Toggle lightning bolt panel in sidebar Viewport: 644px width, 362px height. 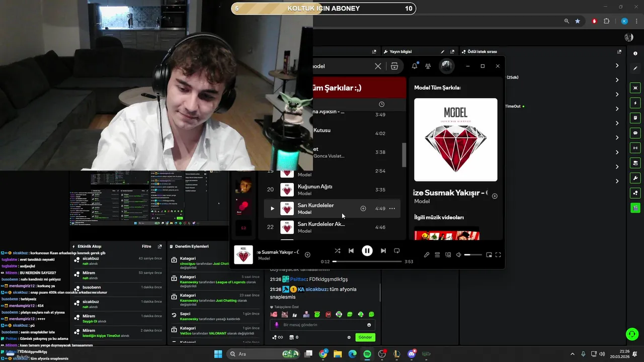635,103
